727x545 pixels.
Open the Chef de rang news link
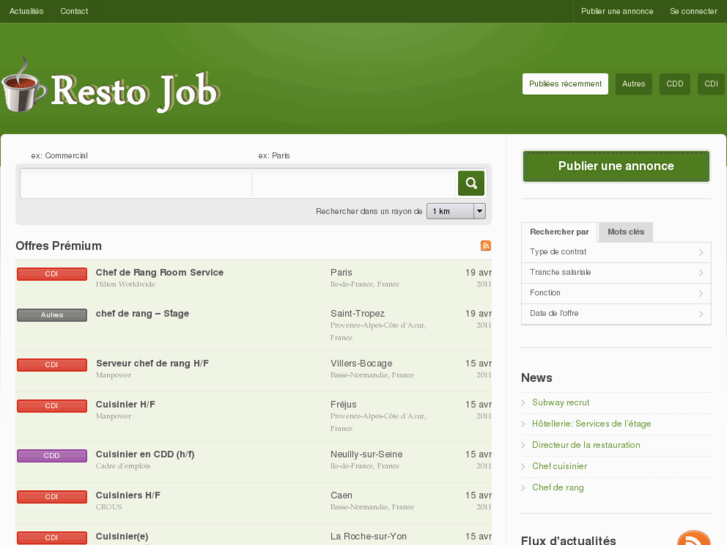click(558, 488)
